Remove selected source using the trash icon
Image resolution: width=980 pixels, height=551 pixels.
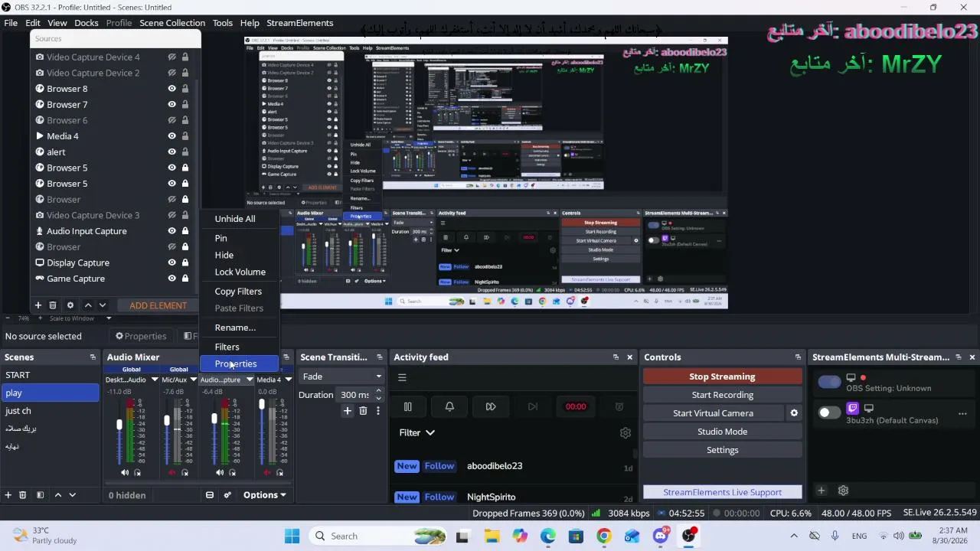[x=53, y=305]
